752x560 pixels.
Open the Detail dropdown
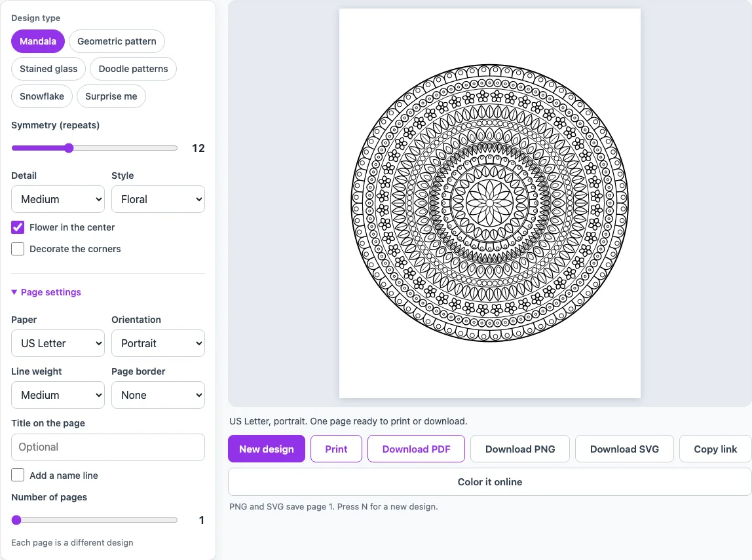(x=58, y=199)
